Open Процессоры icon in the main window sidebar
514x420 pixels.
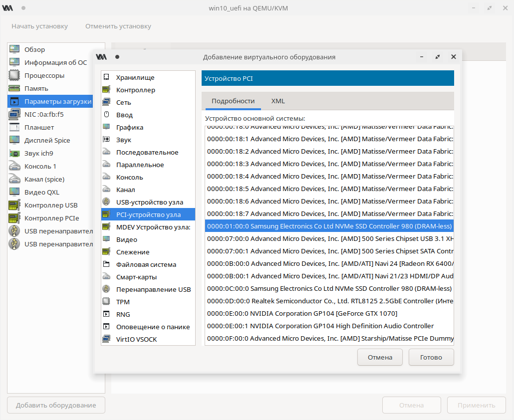(14, 75)
